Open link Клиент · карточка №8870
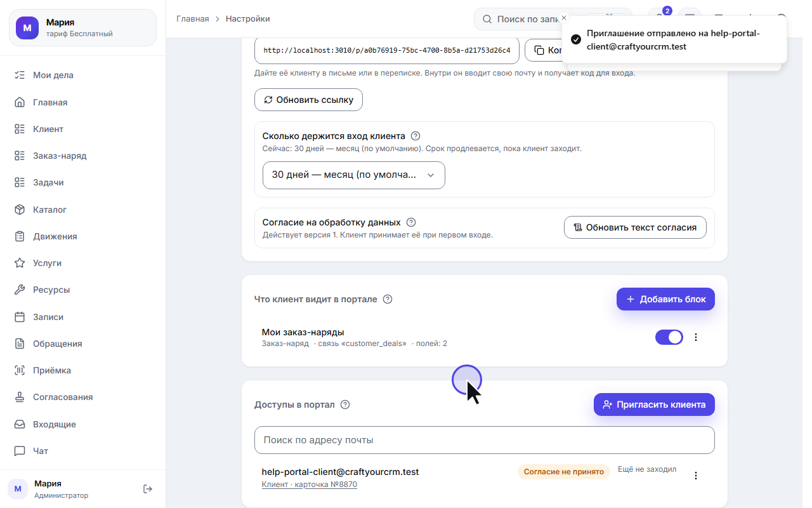The width and height of the screenshot is (812, 508). tap(310, 485)
